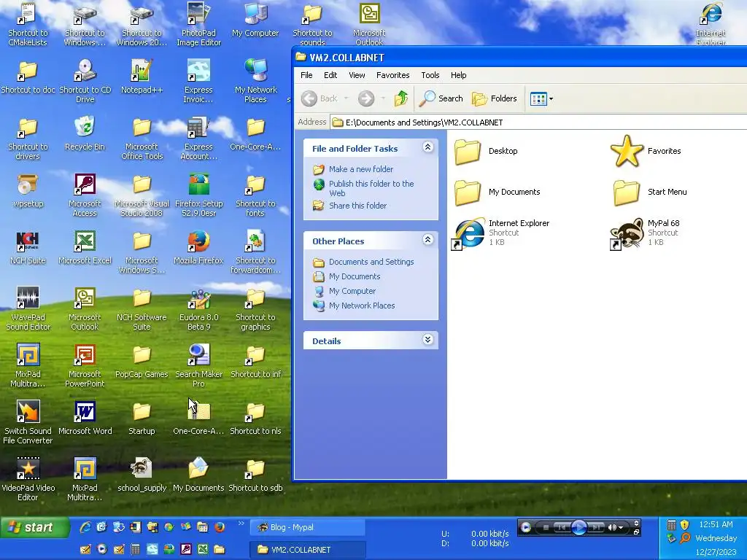Viewport: 747px width, 560px height.
Task: Select the school_supply desktop icon
Action: click(x=142, y=475)
